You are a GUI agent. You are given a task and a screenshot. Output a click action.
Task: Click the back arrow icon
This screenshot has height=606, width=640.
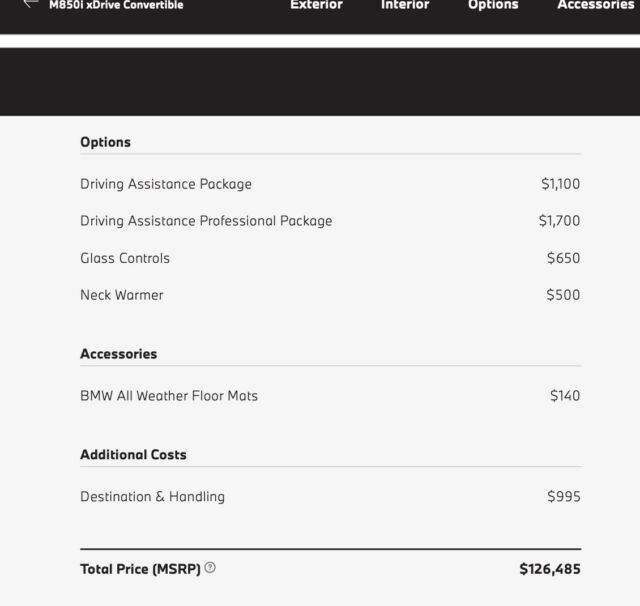pos(30,4)
